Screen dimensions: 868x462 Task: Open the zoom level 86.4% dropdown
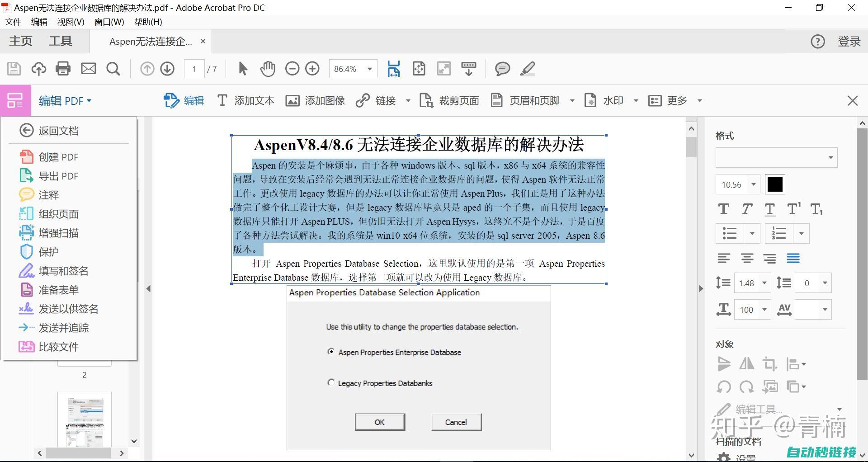pos(370,69)
